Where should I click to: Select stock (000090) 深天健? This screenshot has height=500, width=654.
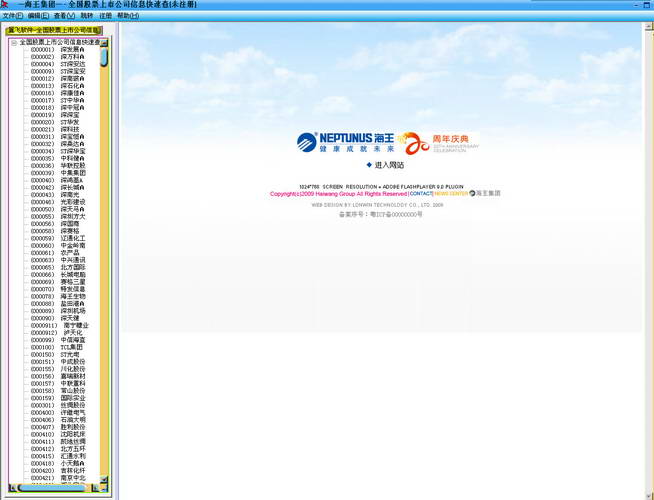tap(55, 318)
